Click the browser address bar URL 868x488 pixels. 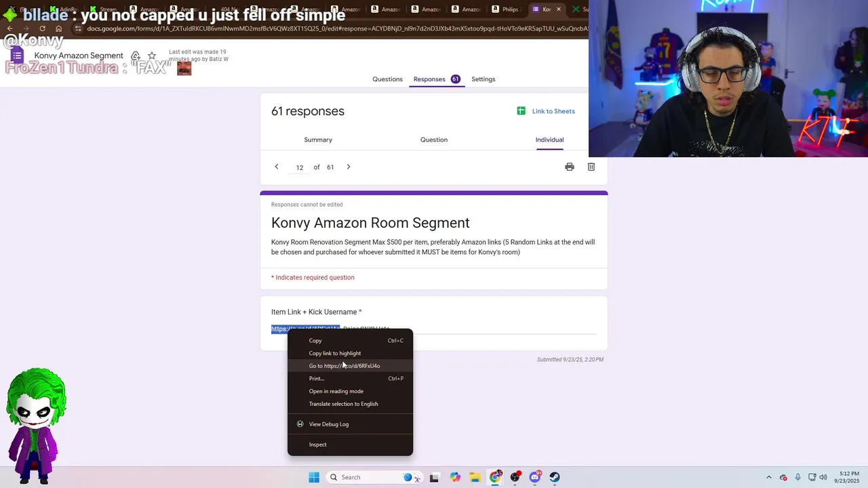(337, 28)
